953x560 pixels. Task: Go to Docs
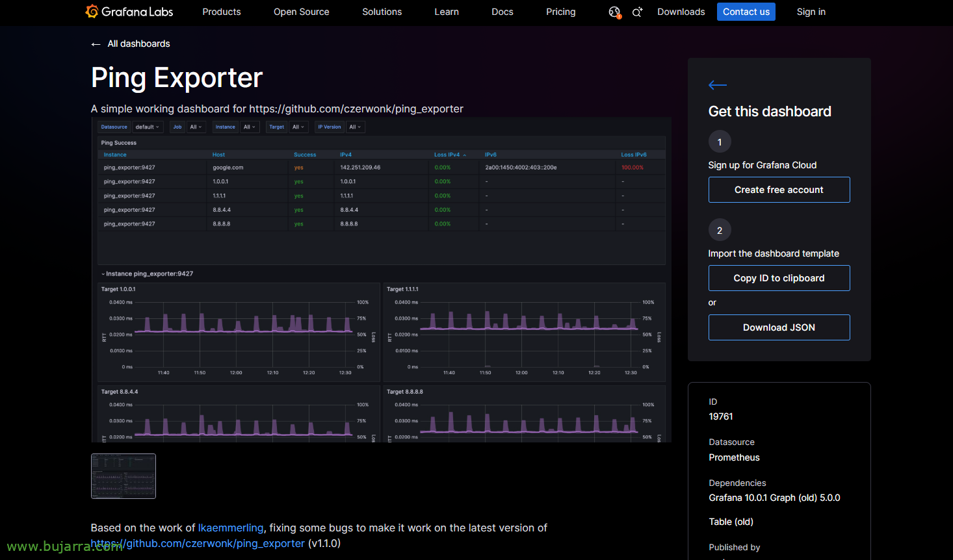[503, 12]
